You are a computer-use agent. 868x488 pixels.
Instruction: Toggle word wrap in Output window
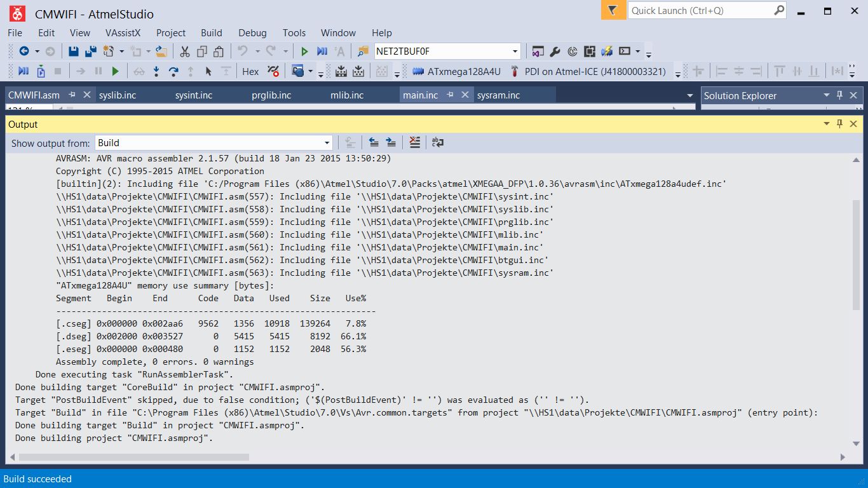coord(438,142)
